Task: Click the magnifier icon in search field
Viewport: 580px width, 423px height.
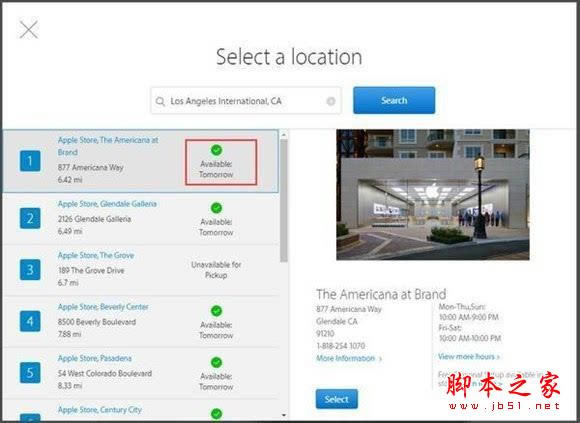Action: [160, 101]
